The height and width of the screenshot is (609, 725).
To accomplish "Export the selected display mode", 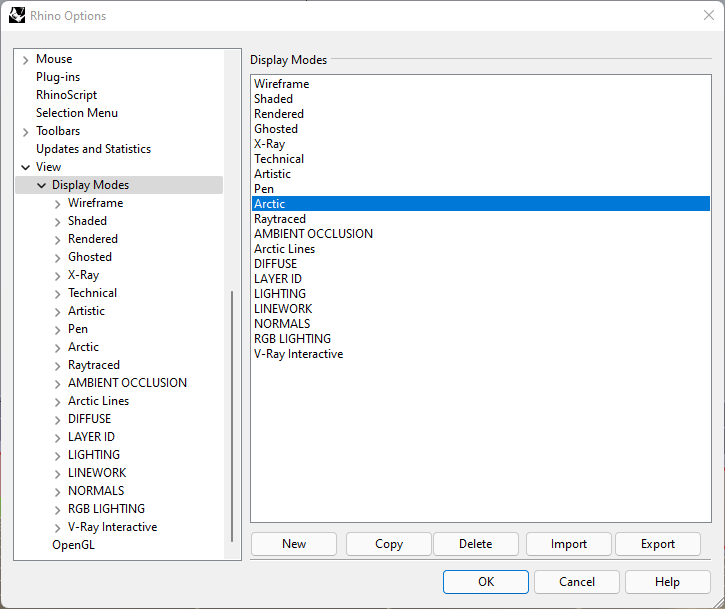I will coord(658,544).
